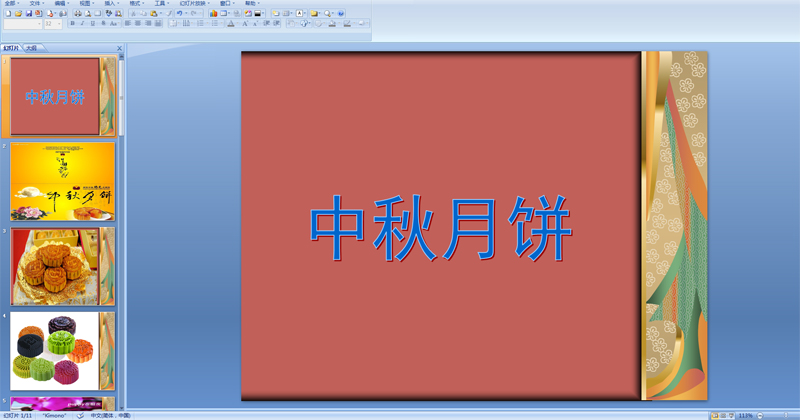800x420 pixels.
Task: Open the Undo history dropdown arrow
Action: (x=186, y=13)
